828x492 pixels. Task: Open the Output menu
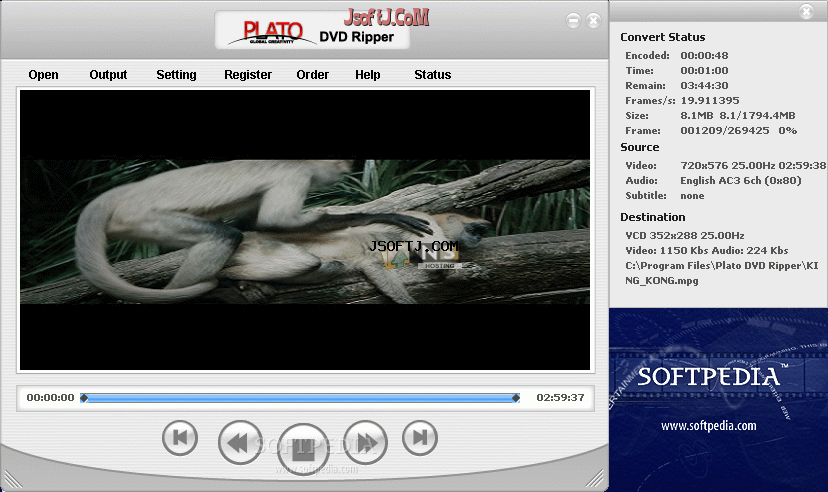coord(108,75)
